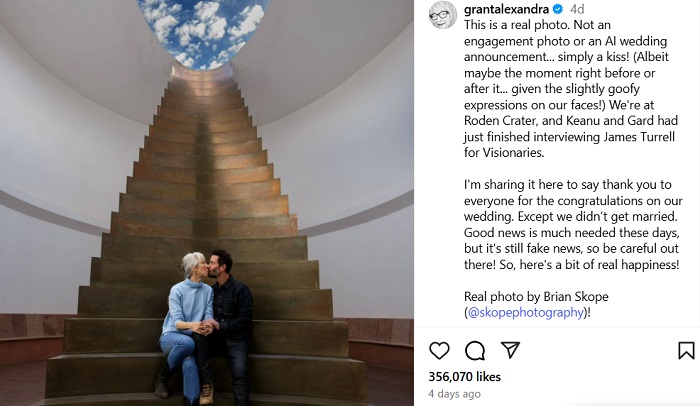Open the @skopephotography profile mention

525,312
